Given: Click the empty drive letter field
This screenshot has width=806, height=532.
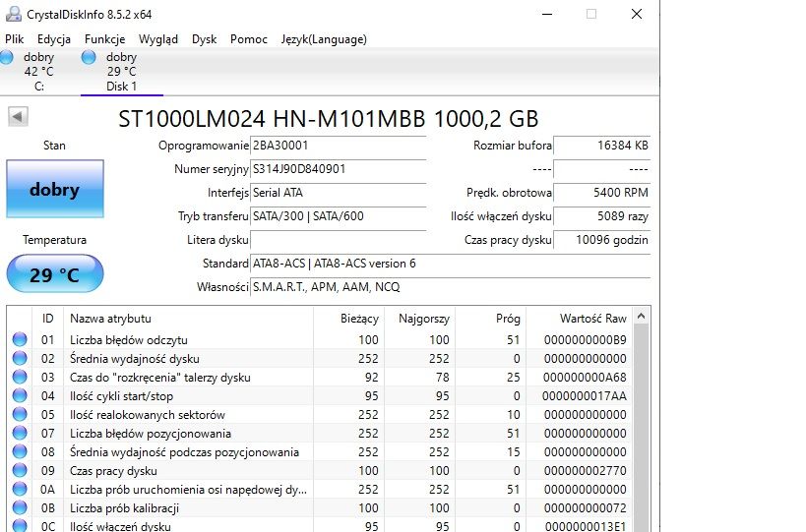Looking at the screenshot, I should tap(339, 240).
